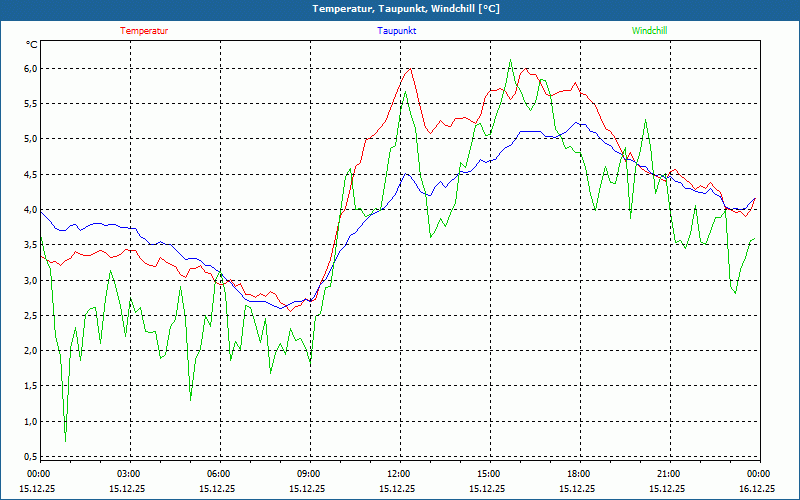This screenshot has height=500, width=800.
Task: Click the 12:00 time label on the x-axis
Action: click(x=400, y=474)
